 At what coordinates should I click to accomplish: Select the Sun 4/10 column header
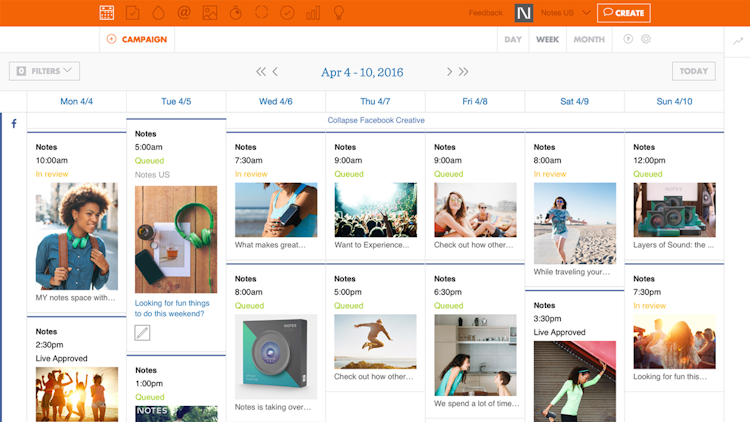pos(674,101)
